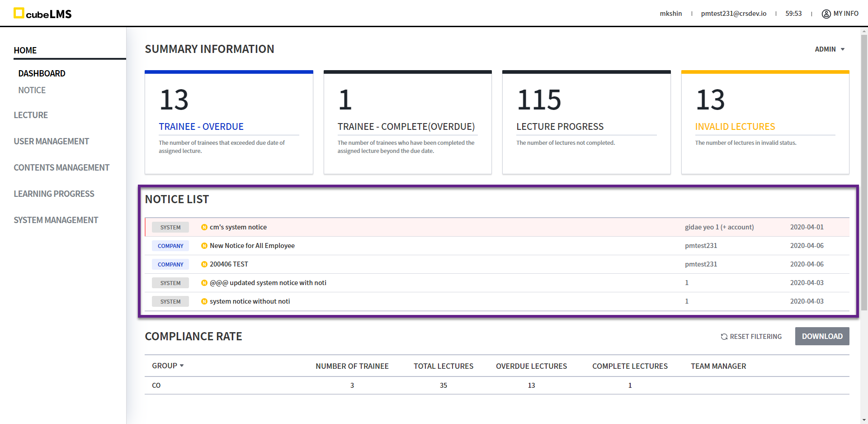Select Learning Progress in sidebar
868x424 pixels.
pyautogui.click(x=54, y=194)
